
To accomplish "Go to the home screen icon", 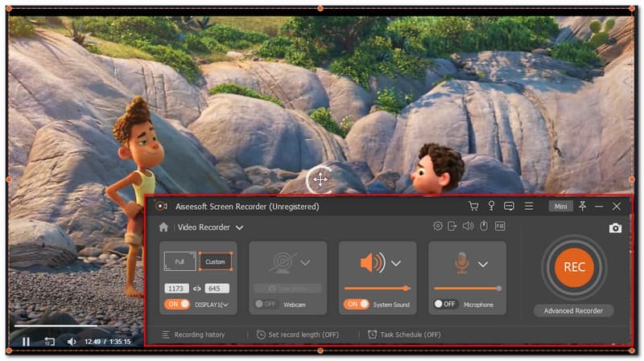I will (x=163, y=228).
